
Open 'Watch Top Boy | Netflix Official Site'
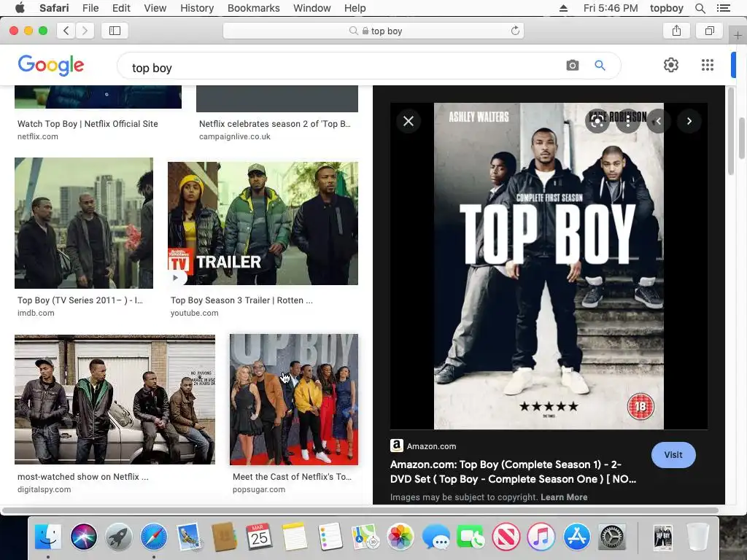tap(88, 124)
